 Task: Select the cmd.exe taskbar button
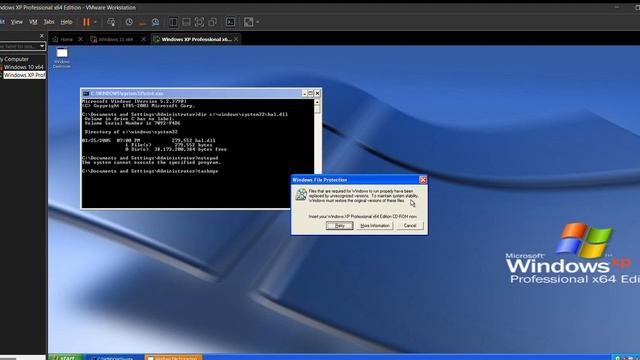113,357
